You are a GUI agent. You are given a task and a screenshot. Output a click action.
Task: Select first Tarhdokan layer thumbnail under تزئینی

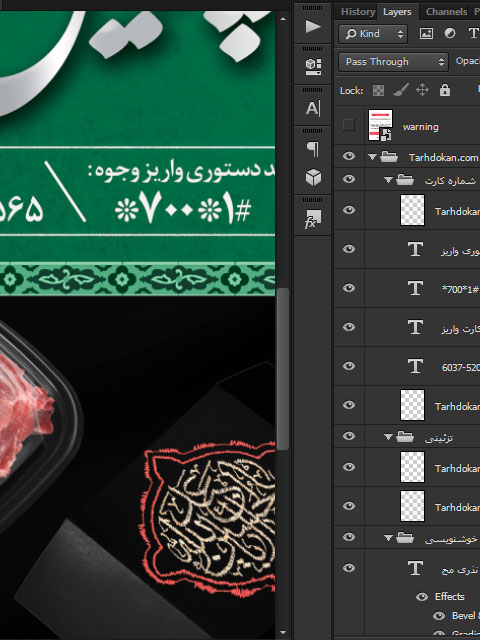[x=412, y=467]
